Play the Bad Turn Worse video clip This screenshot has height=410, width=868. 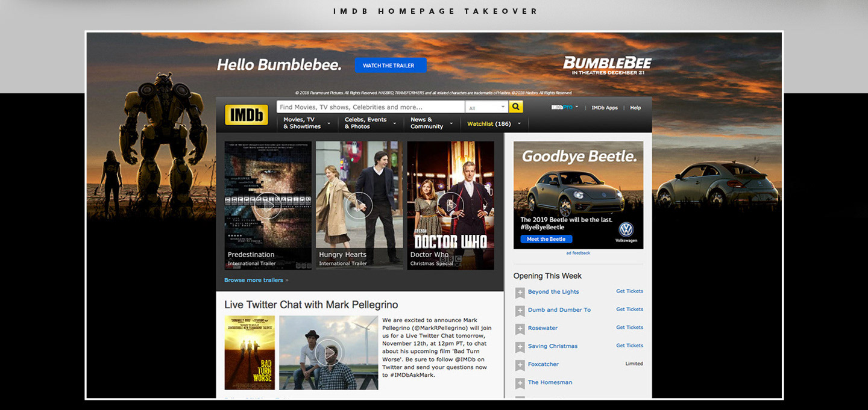329,353
